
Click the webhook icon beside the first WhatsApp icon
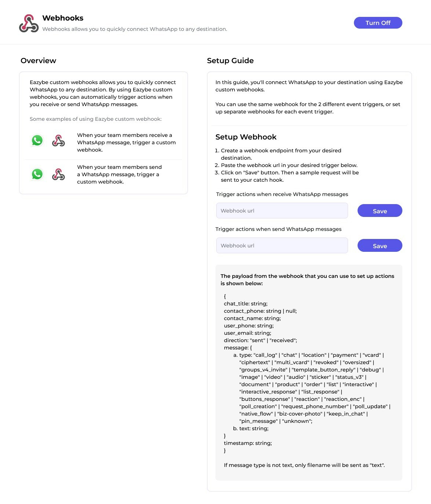58,141
